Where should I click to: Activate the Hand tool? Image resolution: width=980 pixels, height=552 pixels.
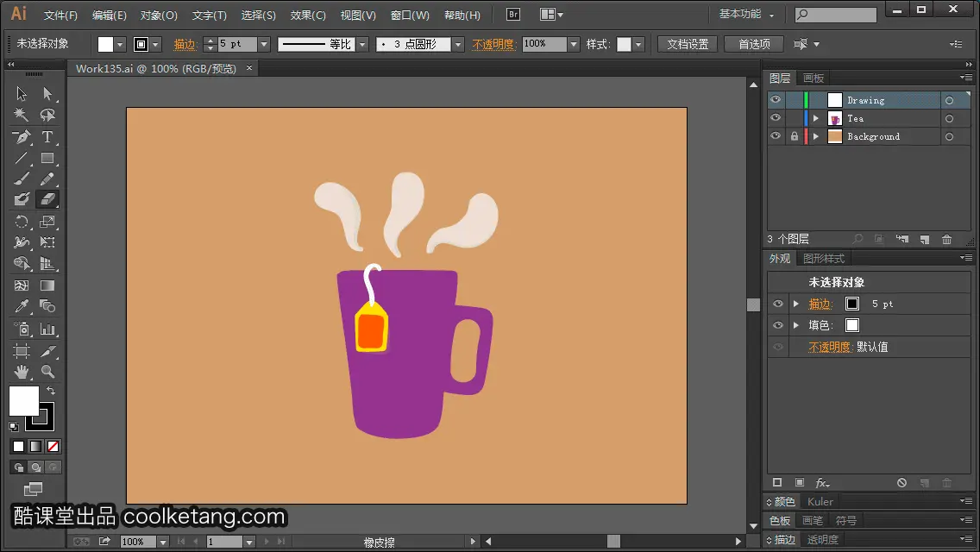coord(22,372)
